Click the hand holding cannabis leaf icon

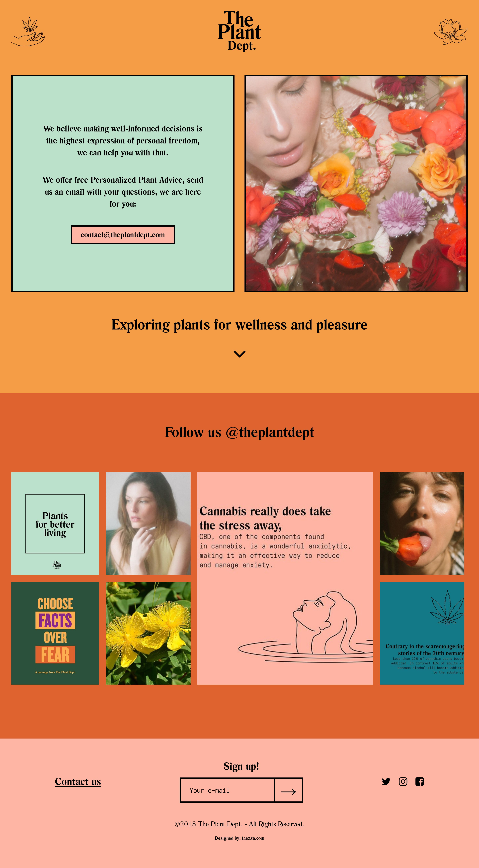[x=28, y=31]
